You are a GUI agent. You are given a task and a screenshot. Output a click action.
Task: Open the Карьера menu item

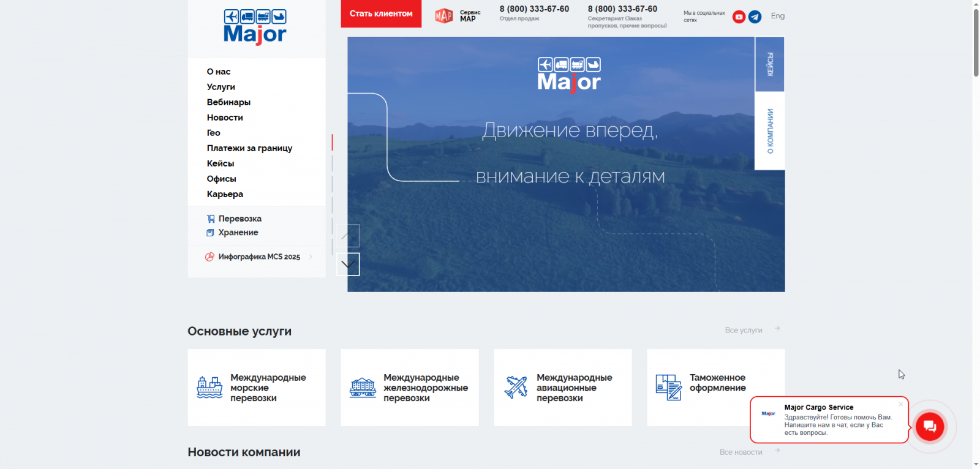pos(225,194)
